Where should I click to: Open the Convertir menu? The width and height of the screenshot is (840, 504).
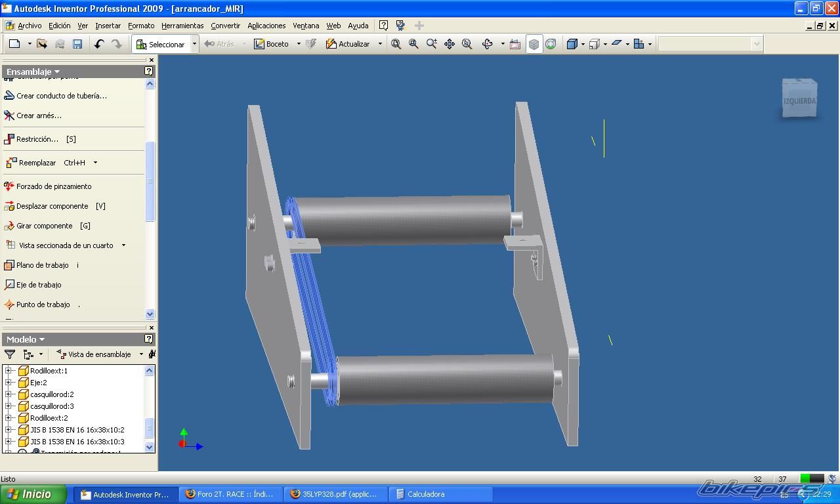click(225, 26)
